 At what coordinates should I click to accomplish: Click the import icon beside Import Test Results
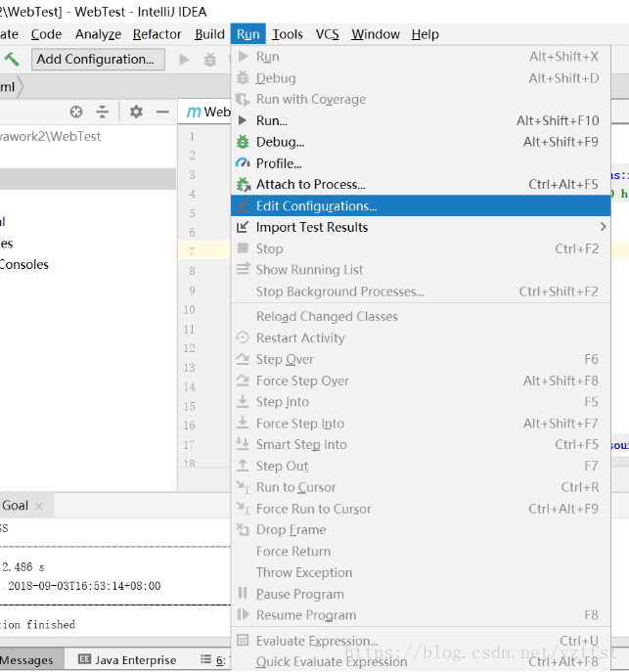point(243,227)
